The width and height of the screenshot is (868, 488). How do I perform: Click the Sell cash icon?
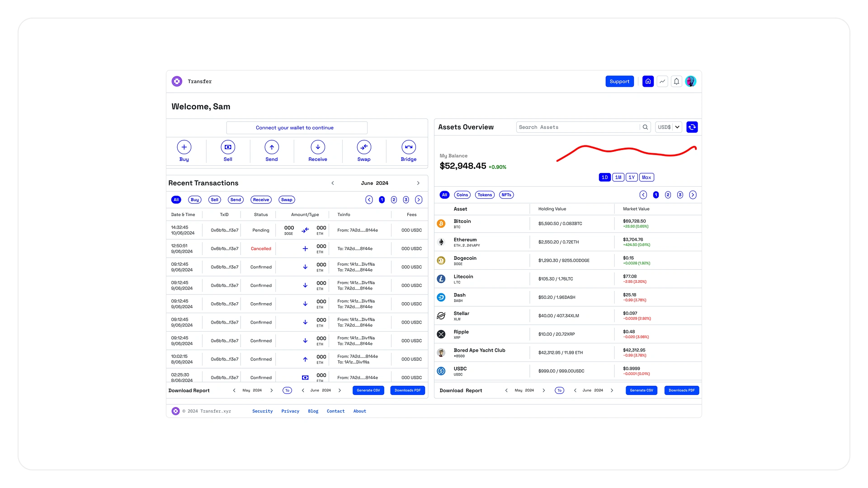point(228,147)
